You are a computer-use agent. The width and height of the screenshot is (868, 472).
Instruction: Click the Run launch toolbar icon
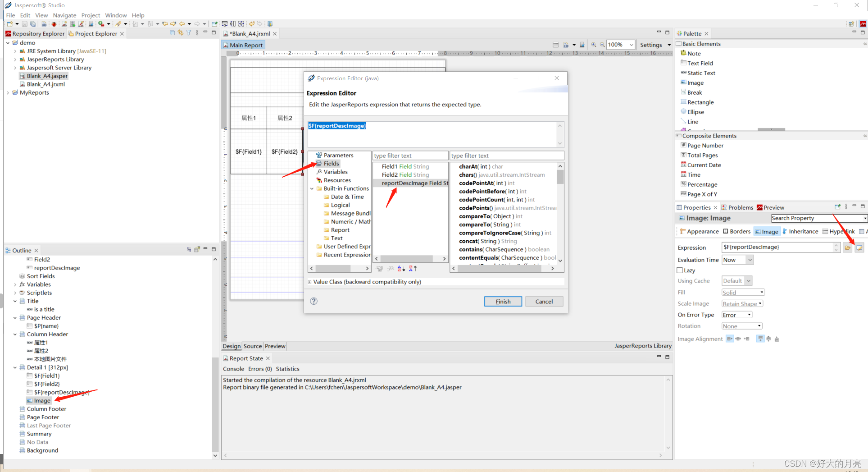pos(101,24)
